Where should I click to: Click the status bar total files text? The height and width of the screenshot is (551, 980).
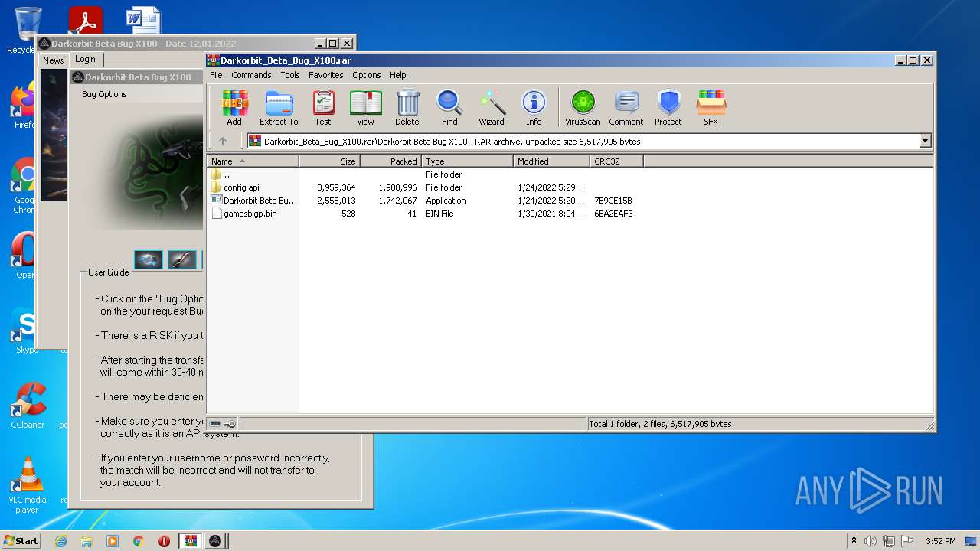[x=659, y=424]
